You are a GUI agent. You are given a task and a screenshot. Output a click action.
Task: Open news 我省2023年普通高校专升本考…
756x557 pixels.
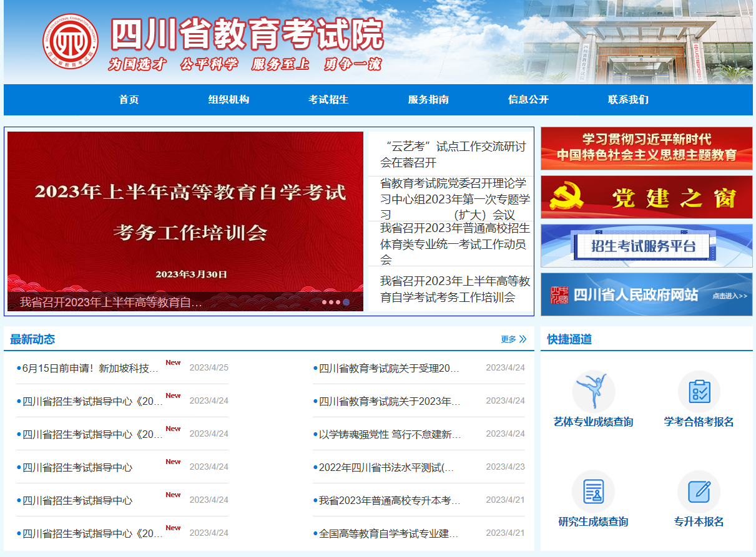[x=389, y=500]
